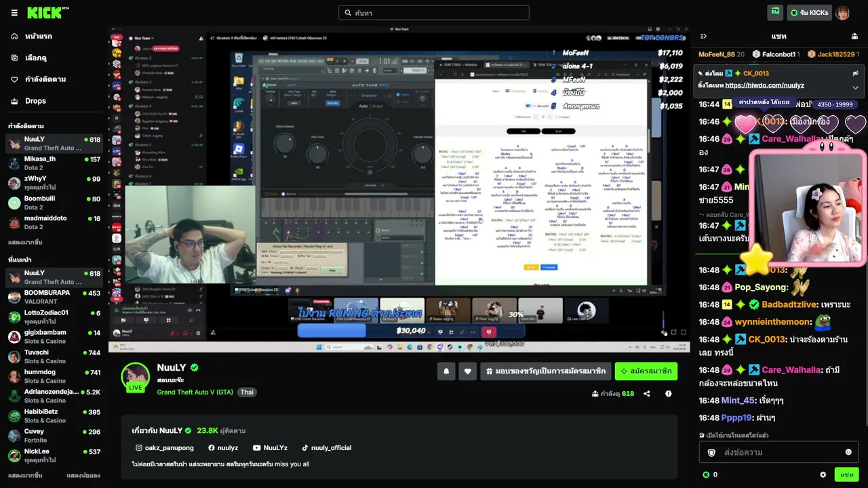This screenshot has width=868, height=488.
Task: Click Mint_45 username at 16:48 in chat
Action: 738,401
